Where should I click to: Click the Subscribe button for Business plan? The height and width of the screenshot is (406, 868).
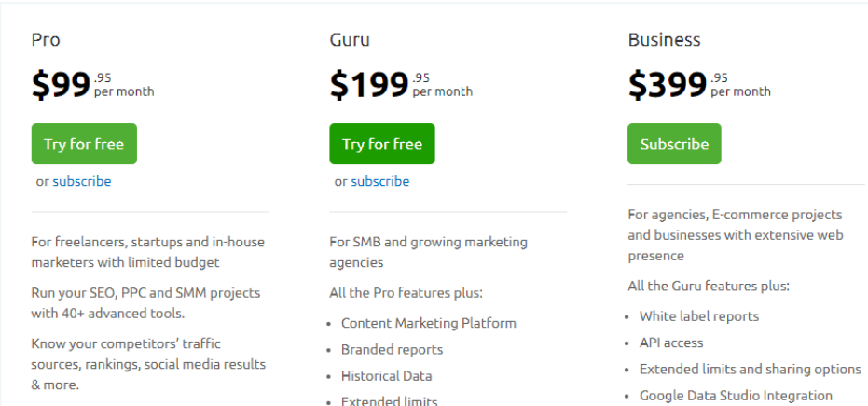(x=674, y=144)
